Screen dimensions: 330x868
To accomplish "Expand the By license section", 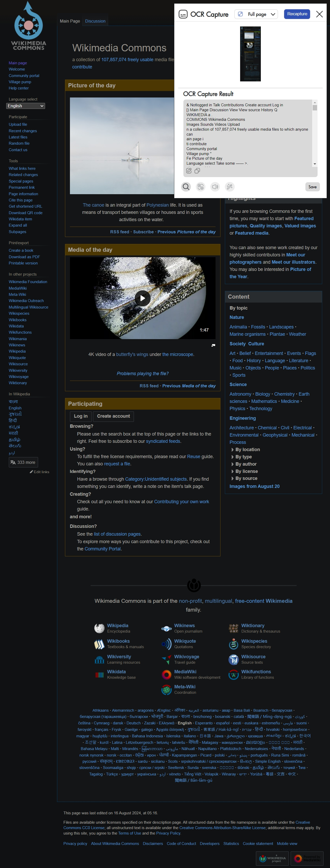I will (245, 471).
